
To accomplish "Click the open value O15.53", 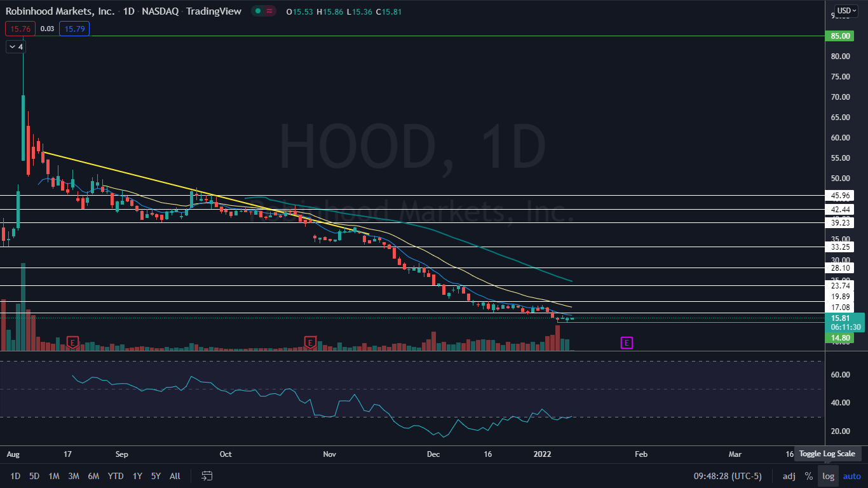I will tap(299, 11).
